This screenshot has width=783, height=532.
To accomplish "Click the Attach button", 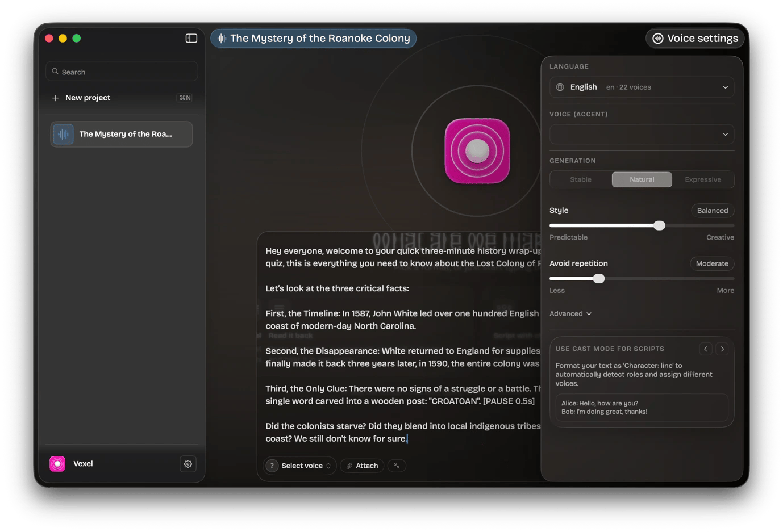I will (362, 466).
